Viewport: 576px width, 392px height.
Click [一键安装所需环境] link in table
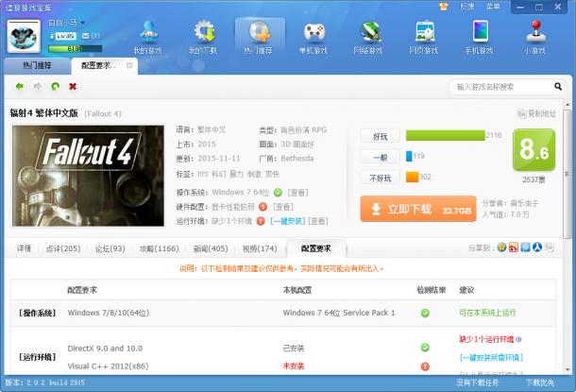(x=491, y=357)
